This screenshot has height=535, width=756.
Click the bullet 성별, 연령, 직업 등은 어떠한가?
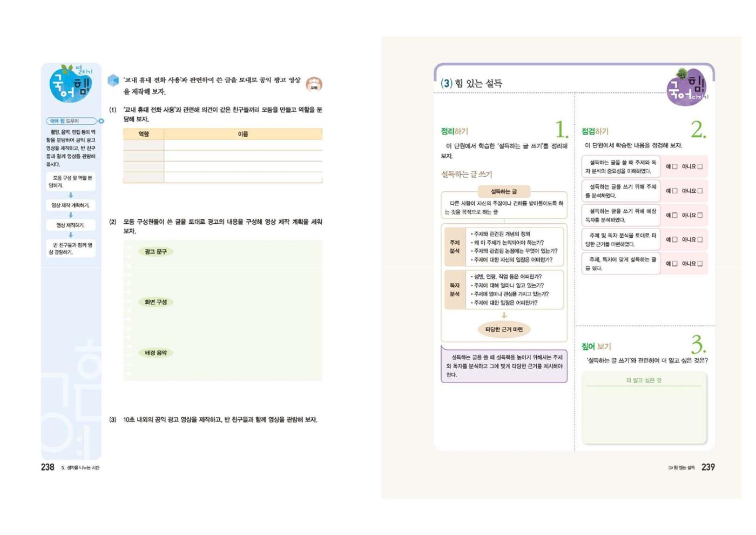pos(506,277)
